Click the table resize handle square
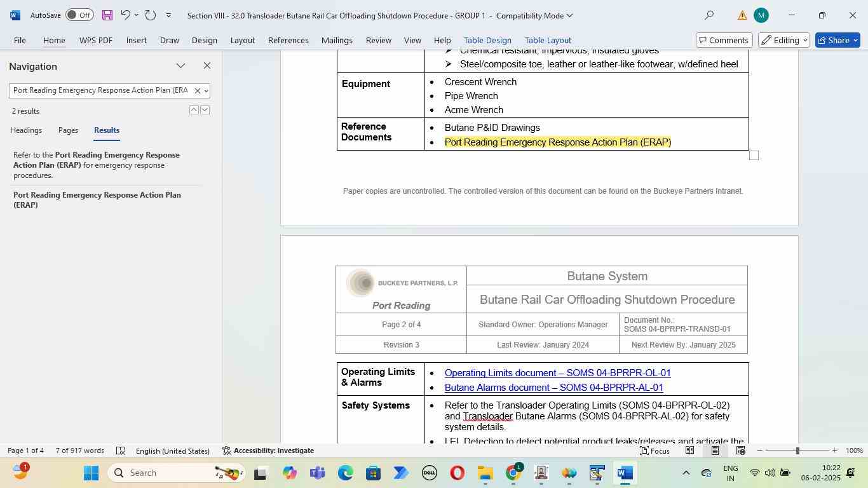Screen dimensions: 868x488 coord(754,155)
